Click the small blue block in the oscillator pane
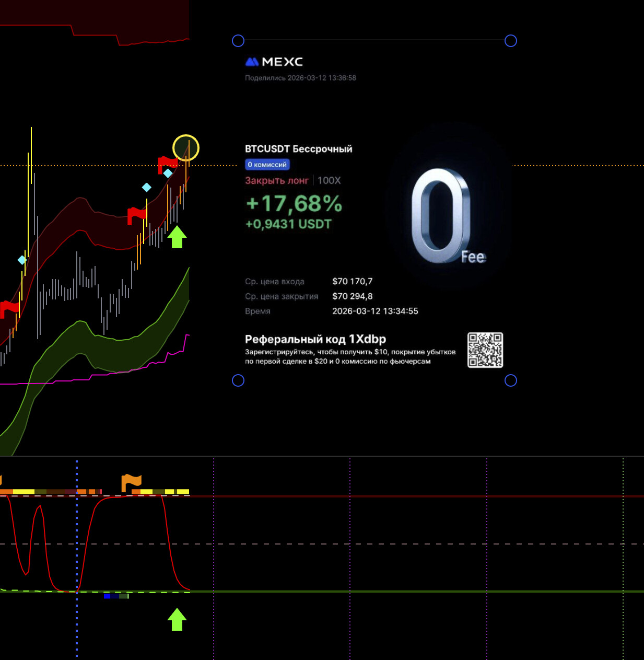 (108, 596)
